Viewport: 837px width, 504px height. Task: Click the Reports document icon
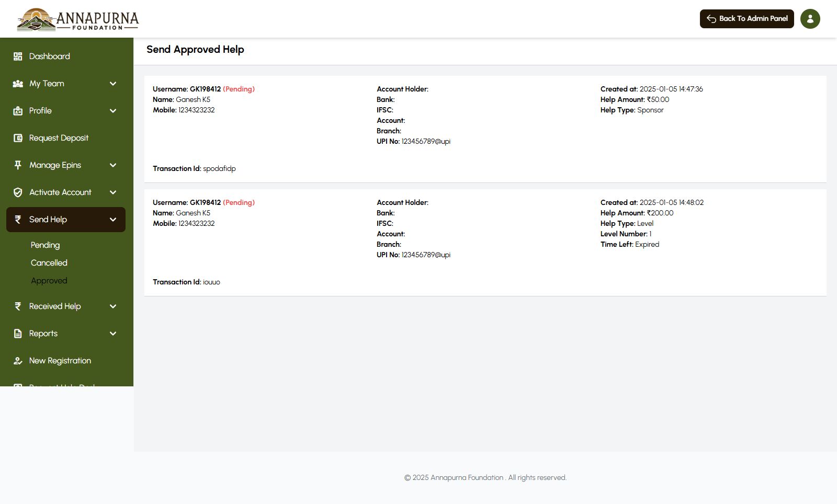click(18, 334)
